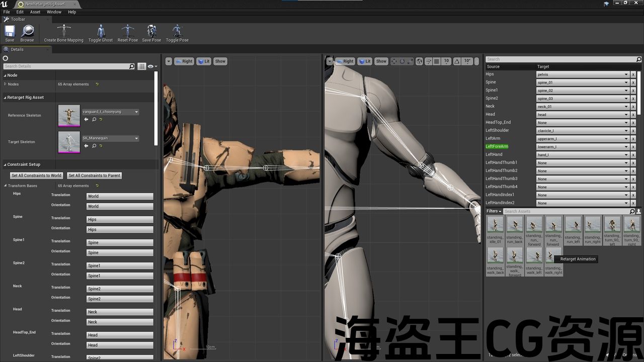Click the Save Pose toolbar icon
The height and width of the screenshot is (362, 644).
[x=151, y=31]
